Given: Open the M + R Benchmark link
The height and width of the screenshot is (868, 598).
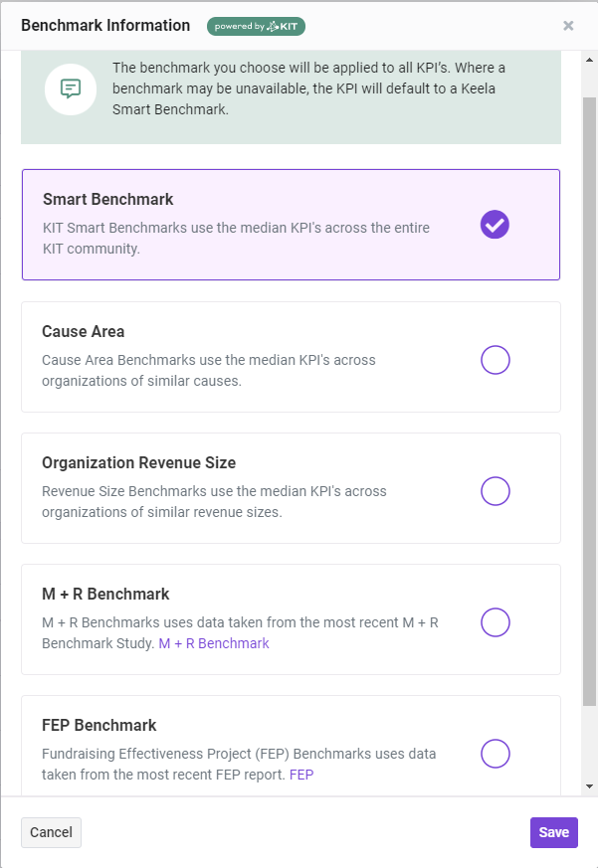Looking at the screenshot, I should [x=214, y=643].
